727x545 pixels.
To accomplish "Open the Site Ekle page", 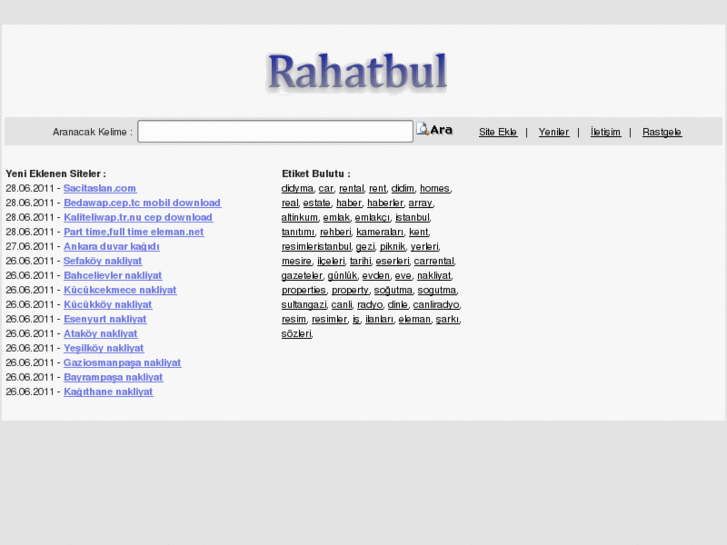I will (498, 132).
